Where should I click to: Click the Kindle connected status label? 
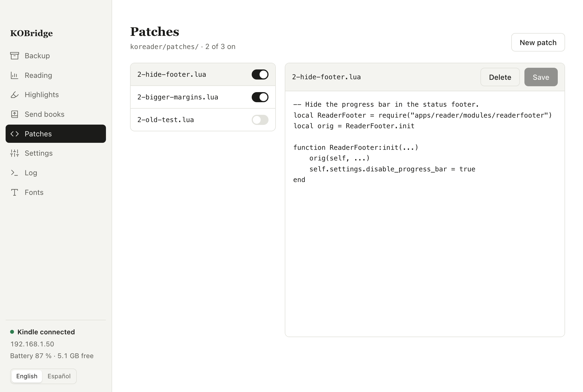point(46,332)
